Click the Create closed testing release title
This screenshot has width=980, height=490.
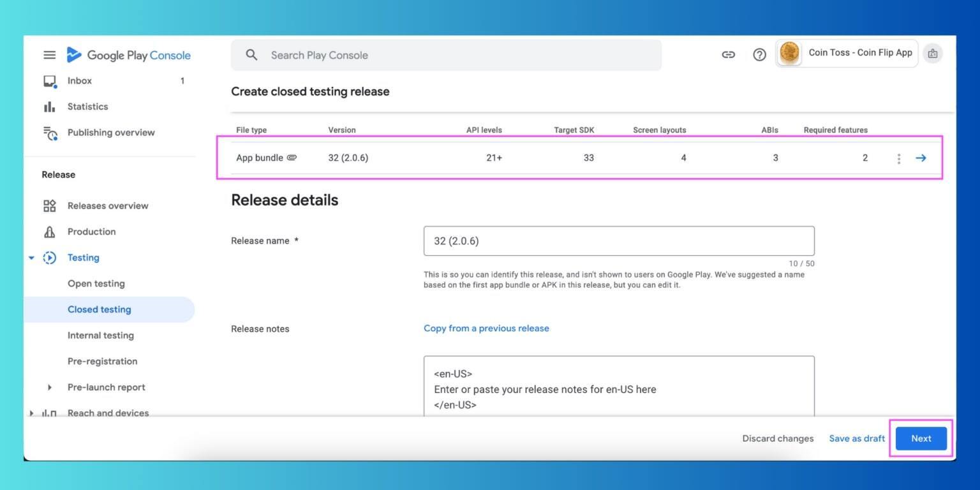coord(310,91)
